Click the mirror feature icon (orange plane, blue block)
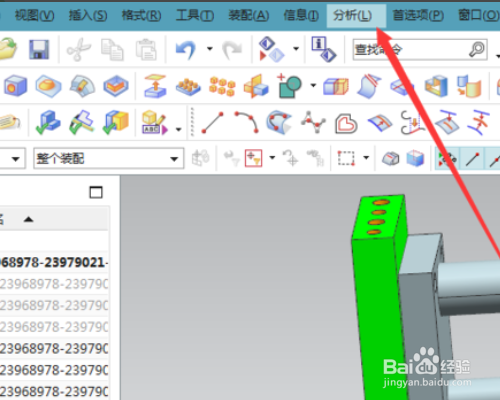This screenshot has width=500, height=400. pos(256,86)
